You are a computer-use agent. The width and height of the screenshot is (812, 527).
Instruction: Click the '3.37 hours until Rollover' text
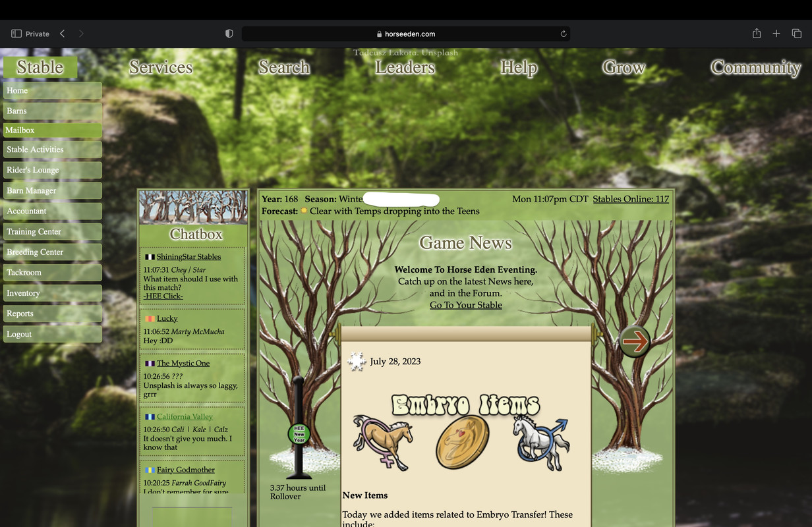point(298,492)
